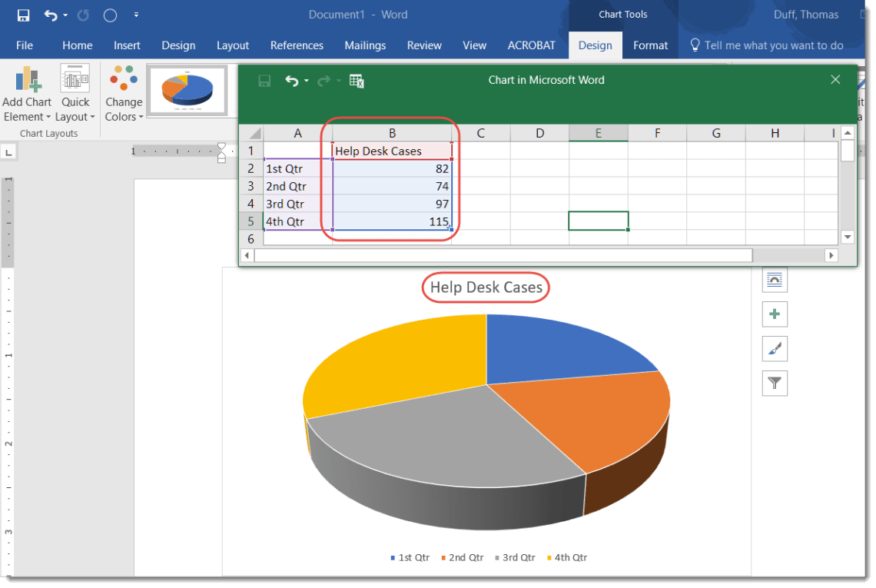Click the spreadsheet vertical scrollbar down arrow
876x588 pixels.
coord(848,238)
